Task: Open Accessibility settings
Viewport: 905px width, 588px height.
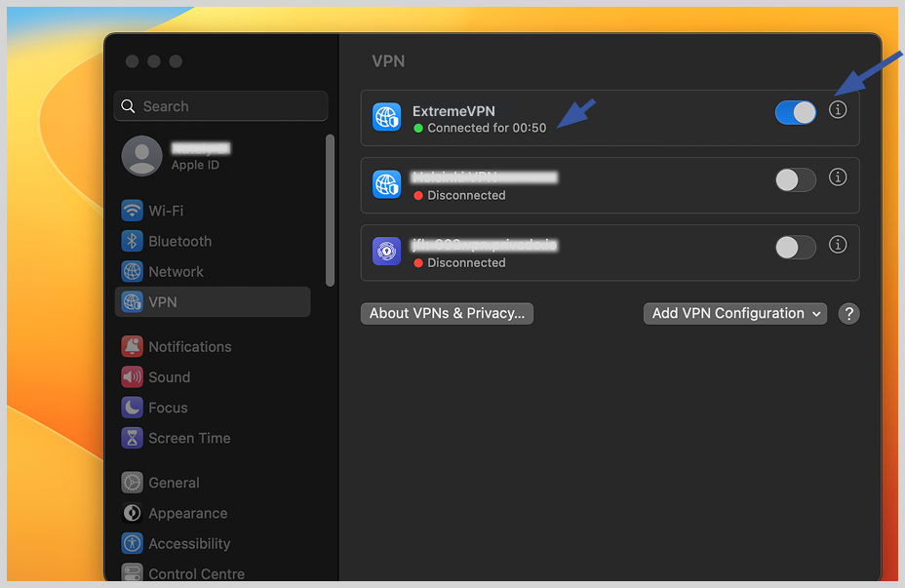Action: [x=213, y=543]
